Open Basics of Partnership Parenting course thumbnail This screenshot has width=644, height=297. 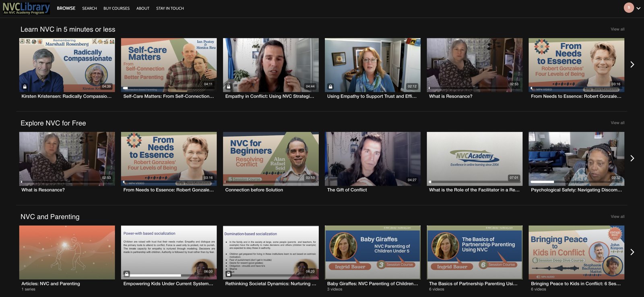coord(475,252)
